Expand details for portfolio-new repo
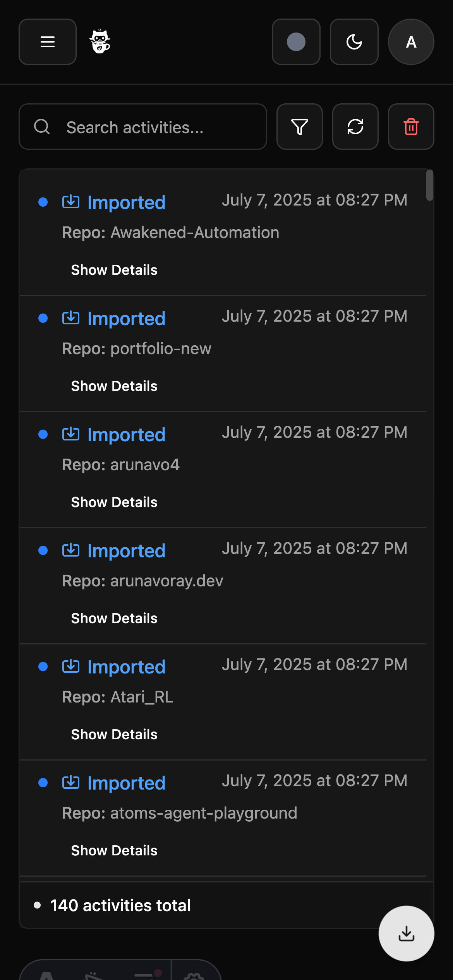The image size is (453, 980). tap(114, 386)
